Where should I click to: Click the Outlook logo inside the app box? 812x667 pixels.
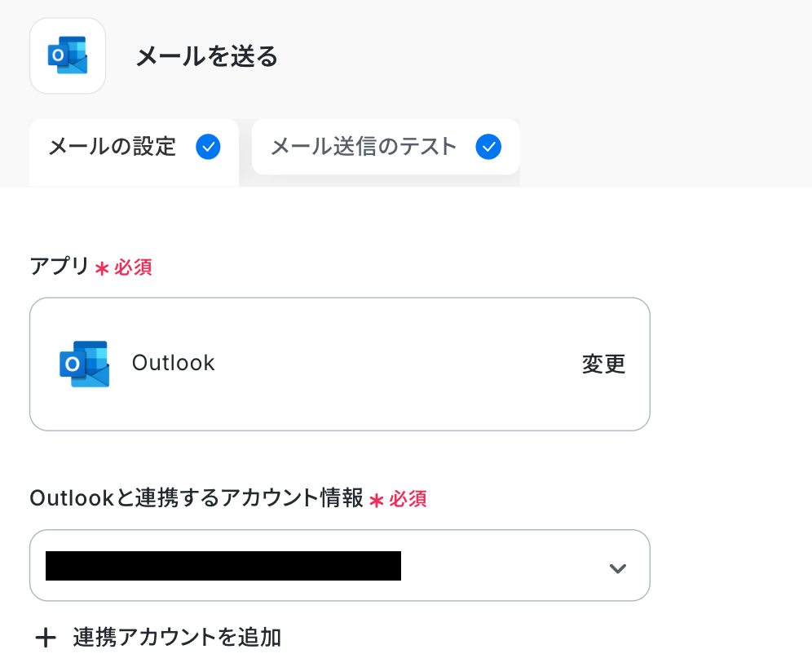tap(84, 364)
